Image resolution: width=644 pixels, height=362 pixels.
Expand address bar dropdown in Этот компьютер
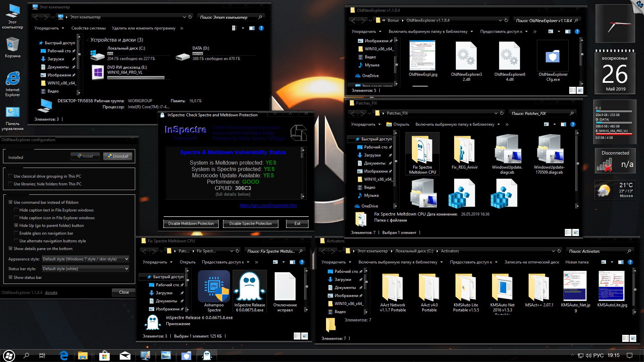184,17
